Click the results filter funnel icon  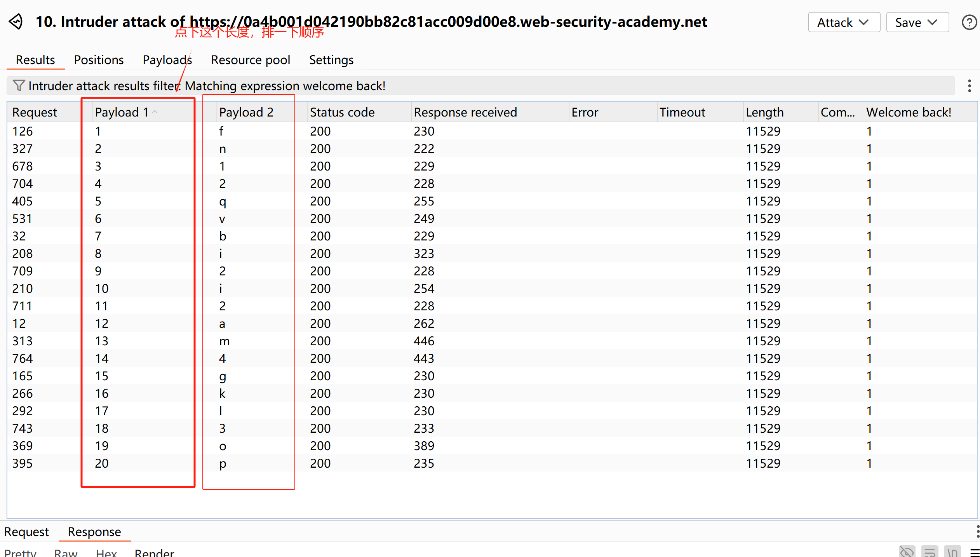[18, 85]
